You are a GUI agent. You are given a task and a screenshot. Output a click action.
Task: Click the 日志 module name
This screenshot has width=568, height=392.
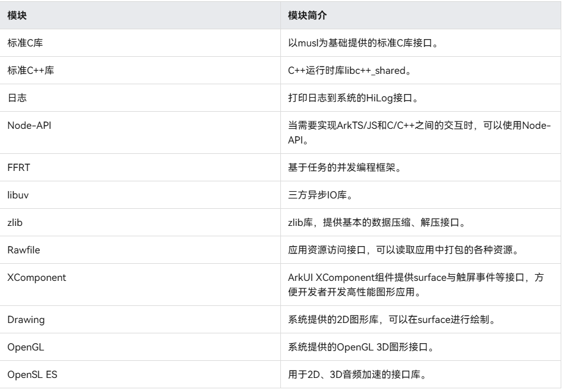pyautogui.click(x=17, y=98)
